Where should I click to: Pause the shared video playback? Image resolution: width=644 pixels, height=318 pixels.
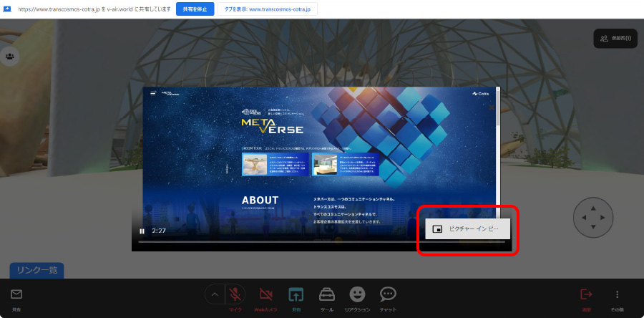pyautogui.click(x=142, y=231)
